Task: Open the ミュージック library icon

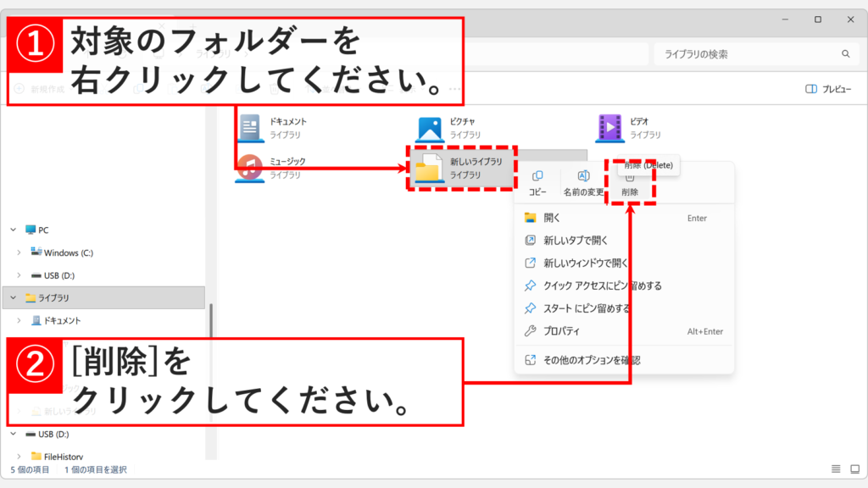Action: coord(250,169)
